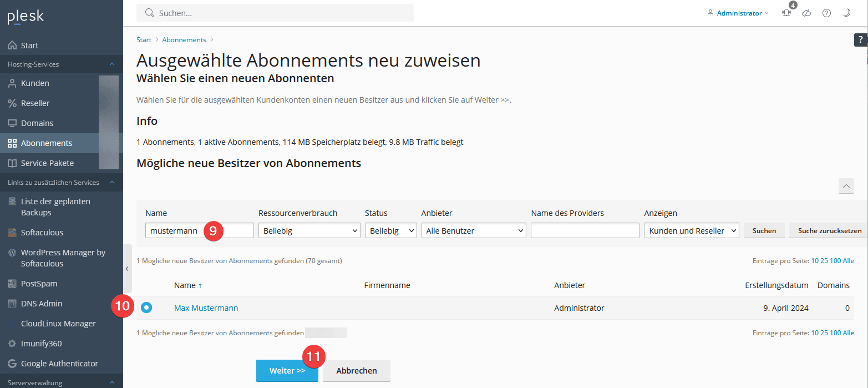Viewport: 868px width, 388px height.
Task: Open the Ressourcenverbrauch dropdown
Action: [309, 231]
